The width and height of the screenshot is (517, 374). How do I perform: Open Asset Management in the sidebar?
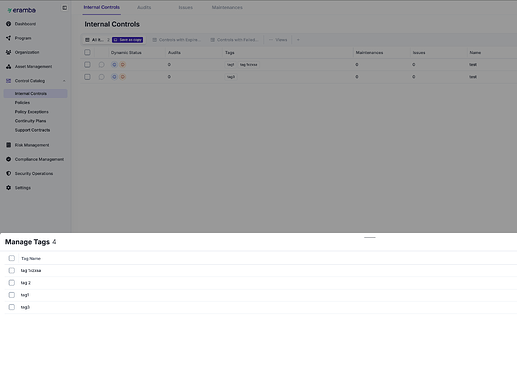pos(33,67)
